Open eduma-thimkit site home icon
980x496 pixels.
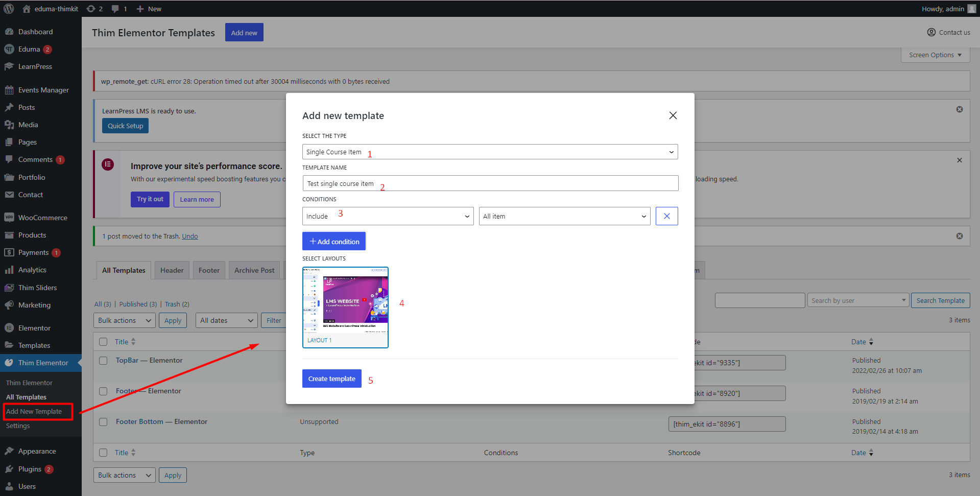coord(27,9)
